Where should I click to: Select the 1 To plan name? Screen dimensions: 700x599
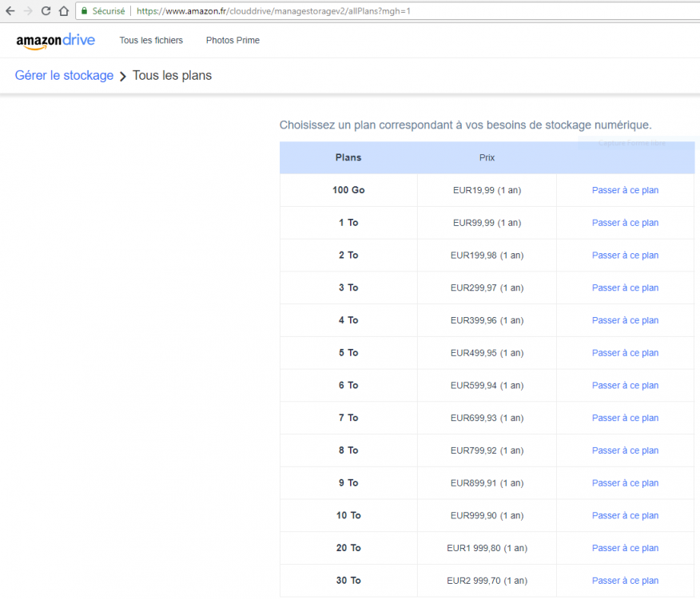[x=348, y=223]
